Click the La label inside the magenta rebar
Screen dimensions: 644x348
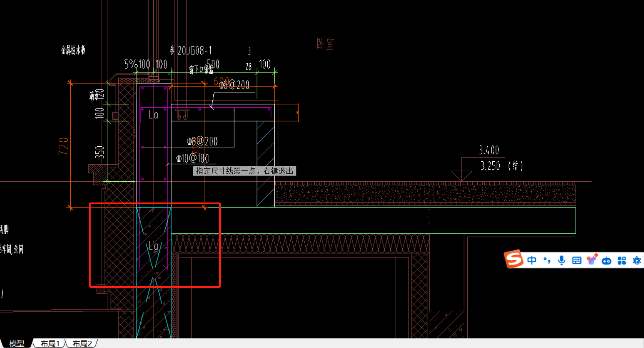pos(153,115)
